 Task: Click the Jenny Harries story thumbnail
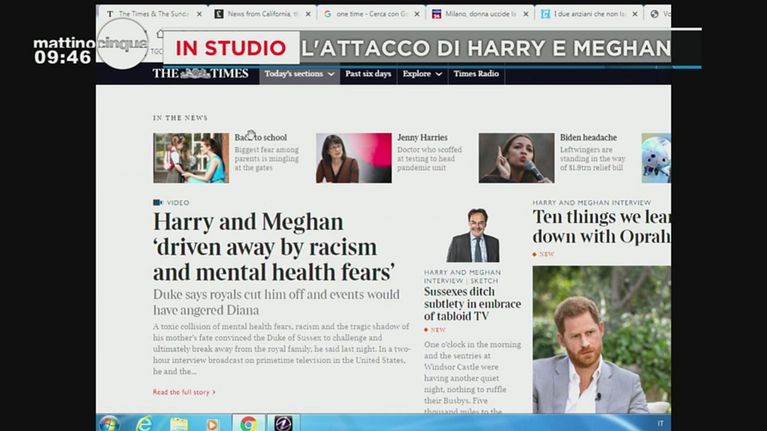(354, 158)
